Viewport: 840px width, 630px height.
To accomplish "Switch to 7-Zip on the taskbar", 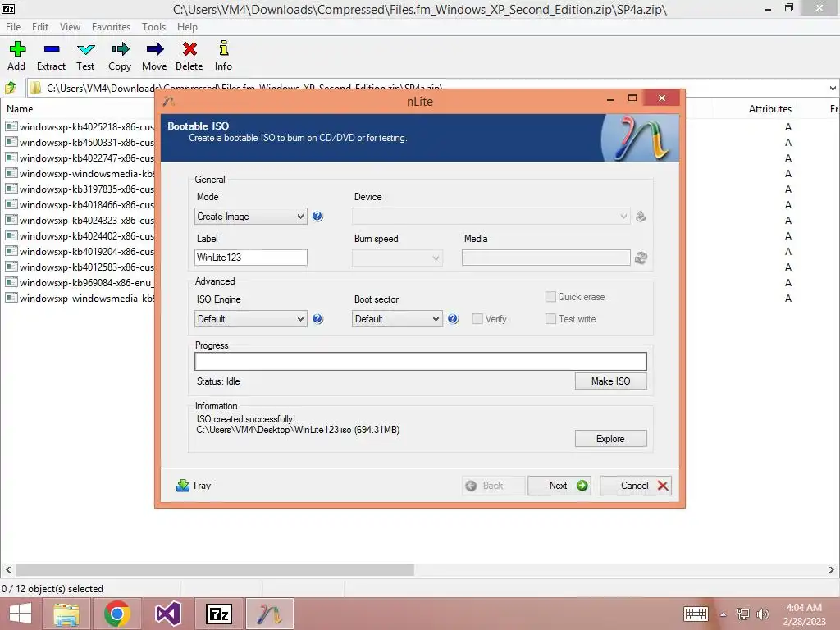I will [x=218, y=614].
